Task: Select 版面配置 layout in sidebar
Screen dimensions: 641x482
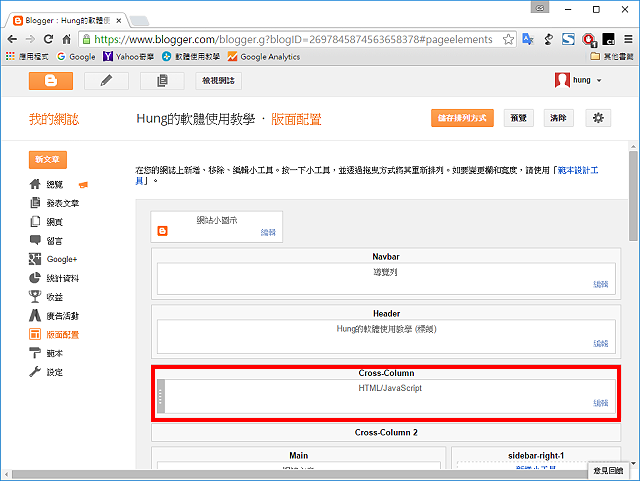Action: tap(63, 335)
